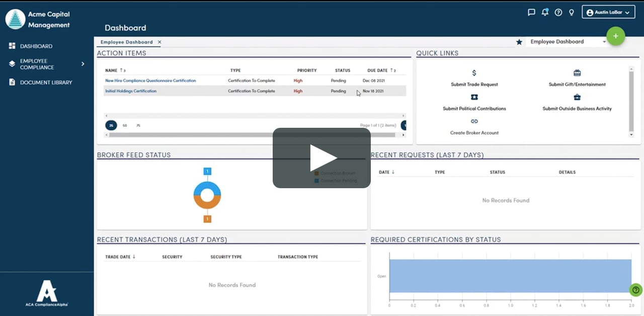
Task: Select 75 items per page
Action: pyautogui.click(x=138, y=125)
